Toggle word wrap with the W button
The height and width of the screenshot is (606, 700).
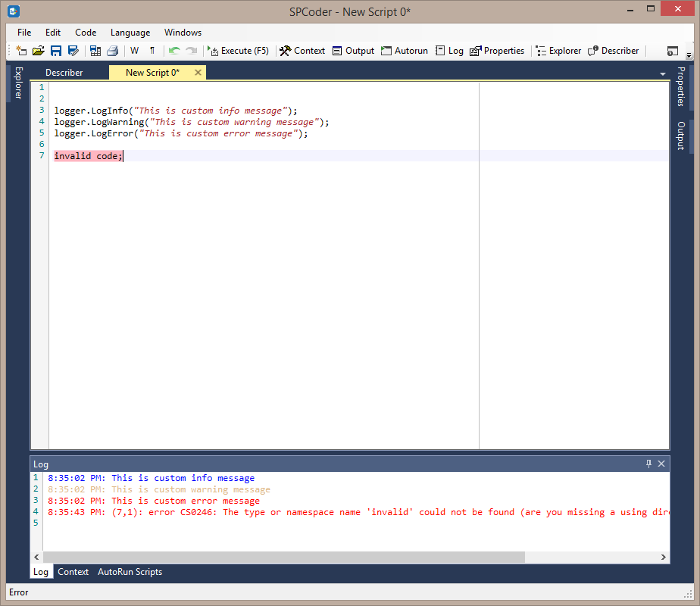point(134,51)
